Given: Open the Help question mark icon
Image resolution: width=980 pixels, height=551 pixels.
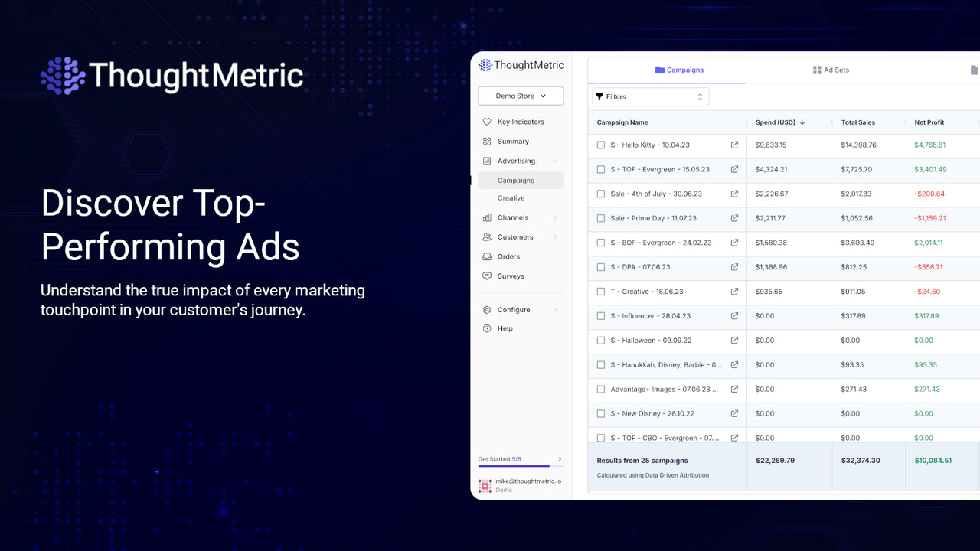Looking at the screenshot, I should point(487,328).
